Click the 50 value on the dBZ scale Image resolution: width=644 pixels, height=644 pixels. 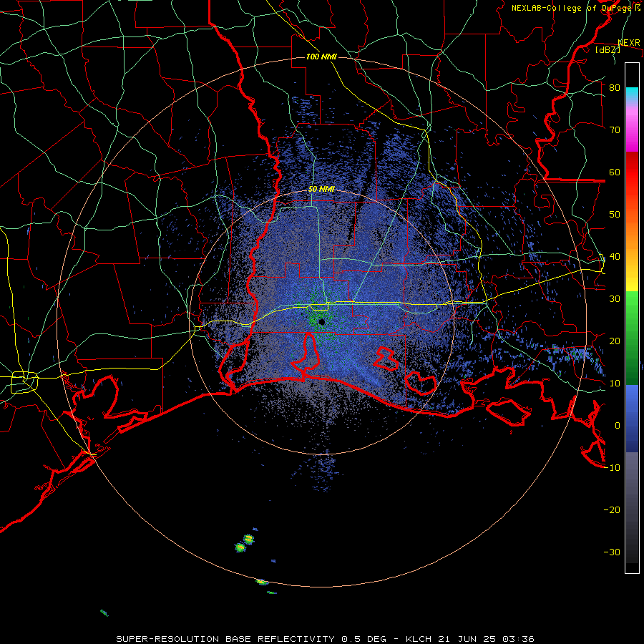click(x=615, y=215)
